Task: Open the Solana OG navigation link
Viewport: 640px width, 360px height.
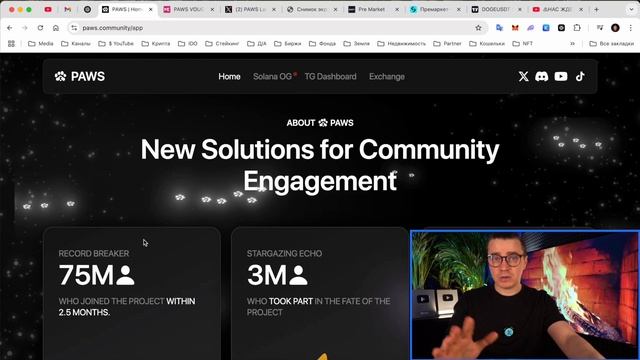Action: 273,76
